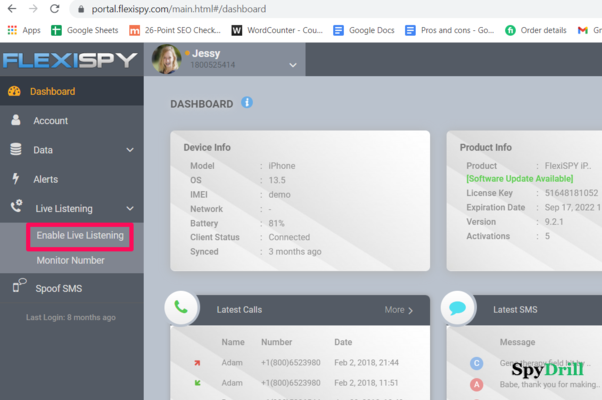Collapse the Live Listening menu chevron
Image resolution: width=602 pixels, height=400 pixels.
[x=130, y=208]
